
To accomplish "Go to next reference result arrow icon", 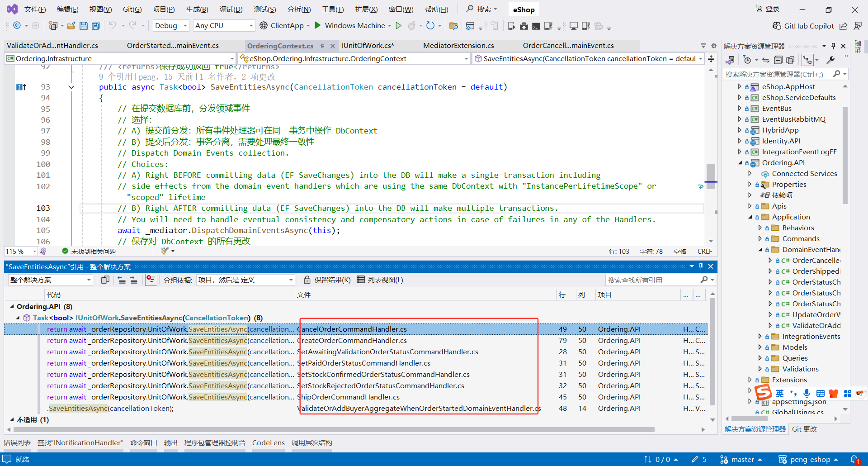I will 133,280.
